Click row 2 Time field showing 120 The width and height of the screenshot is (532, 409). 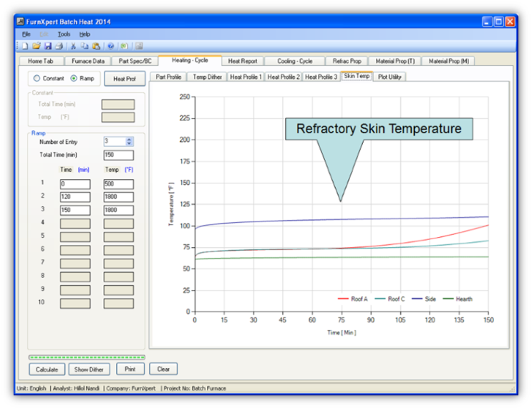[75, 197]
